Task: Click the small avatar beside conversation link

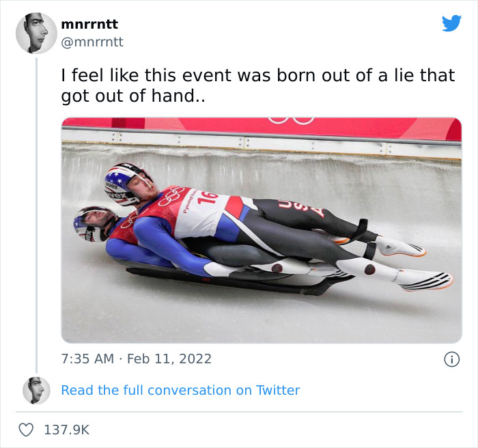Action: [x=36, y=390]
